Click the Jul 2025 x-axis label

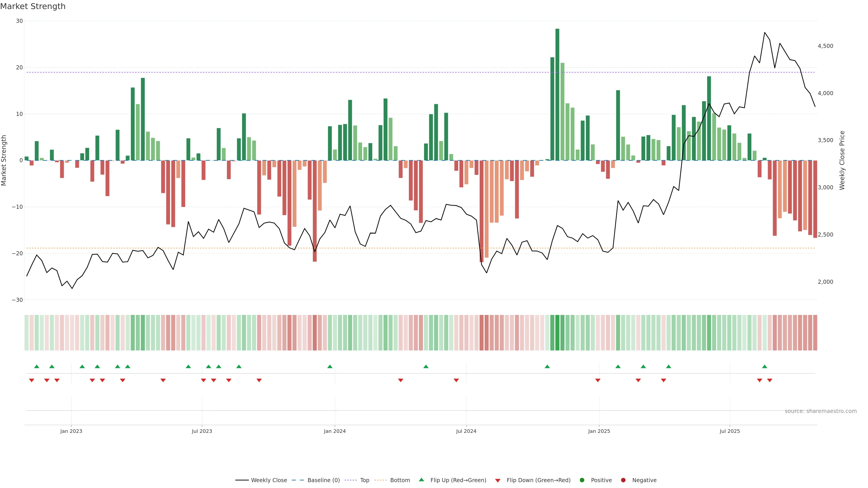(729, 431)
